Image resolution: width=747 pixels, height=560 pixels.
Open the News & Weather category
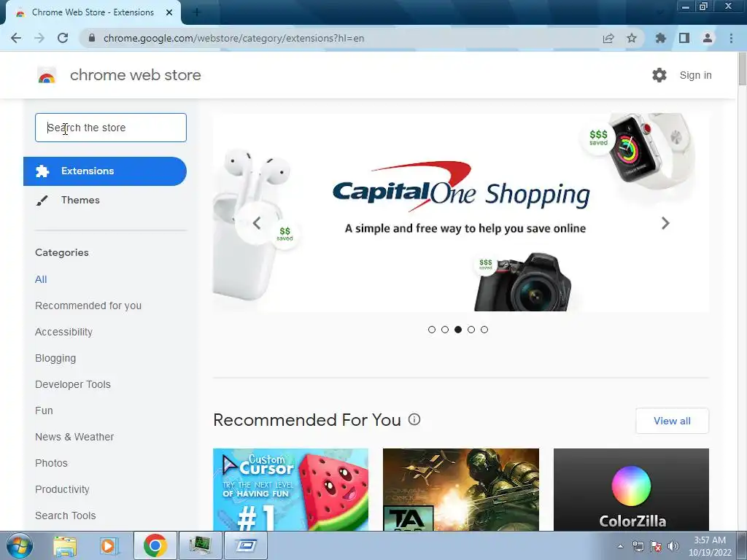pos(74,437)
